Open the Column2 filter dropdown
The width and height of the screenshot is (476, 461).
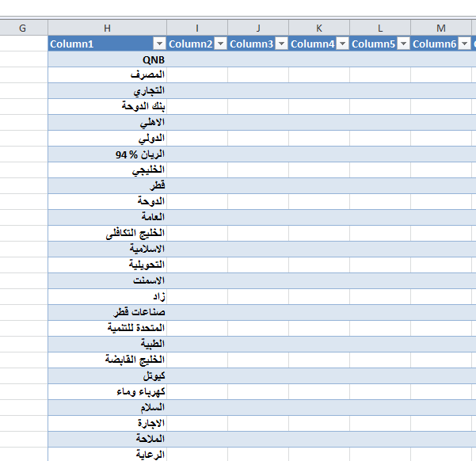tap(221, 44)
